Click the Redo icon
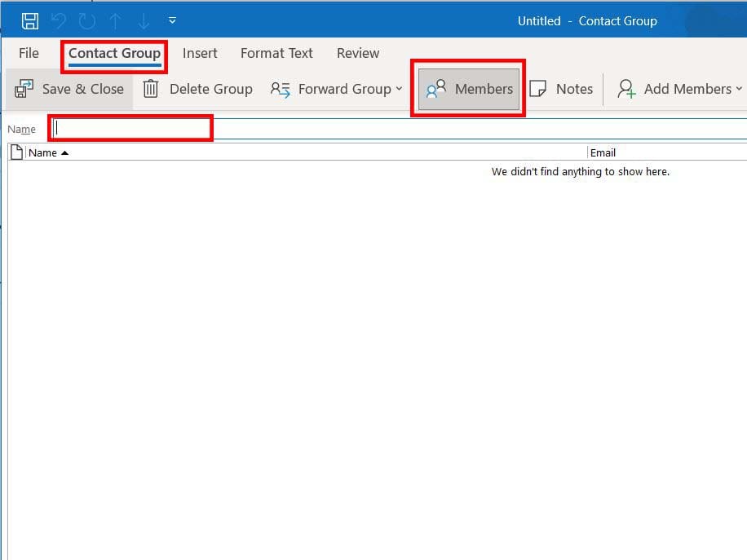747x560 pixels. [x=85, y=20]
